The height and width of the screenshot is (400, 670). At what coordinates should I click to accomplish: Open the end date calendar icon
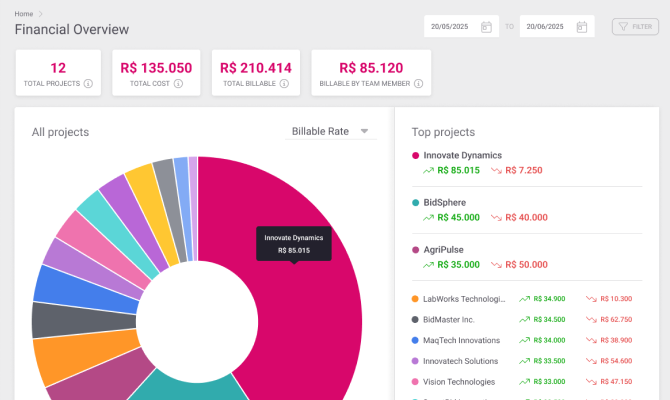[x=584, y=27]
